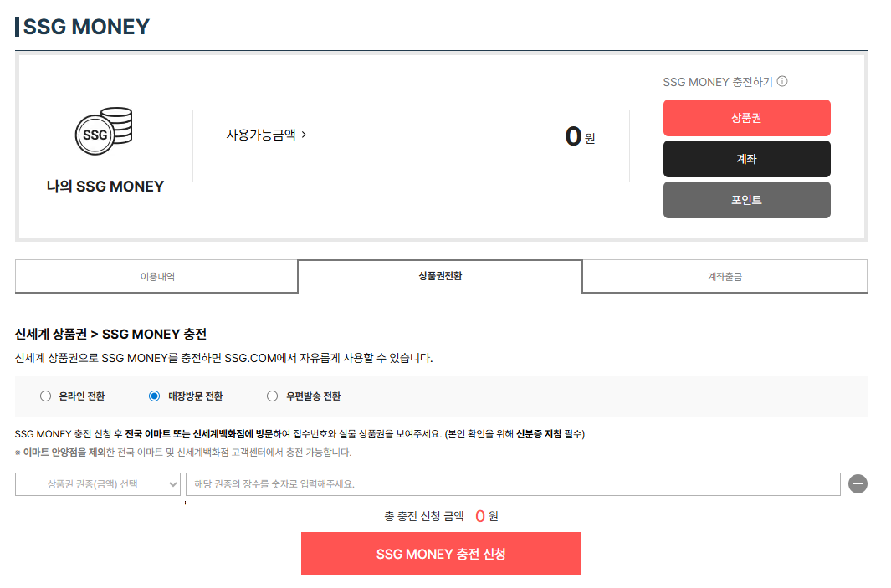Open the 계좌출금 tab
This screenshot has height=588, width=891.
[x=725, y=276]
